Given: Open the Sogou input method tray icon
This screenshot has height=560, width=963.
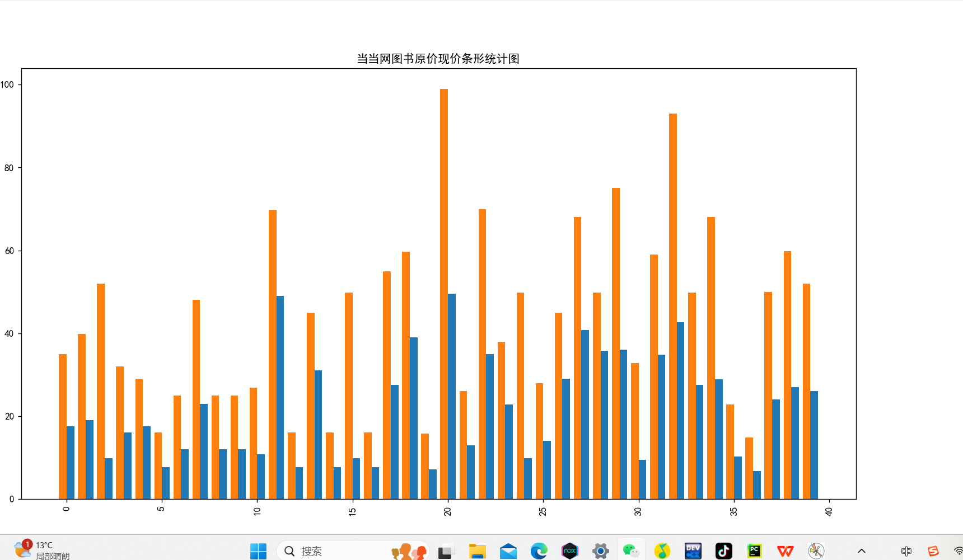Looking at the screenshot, I should click(x=933, y=552).
